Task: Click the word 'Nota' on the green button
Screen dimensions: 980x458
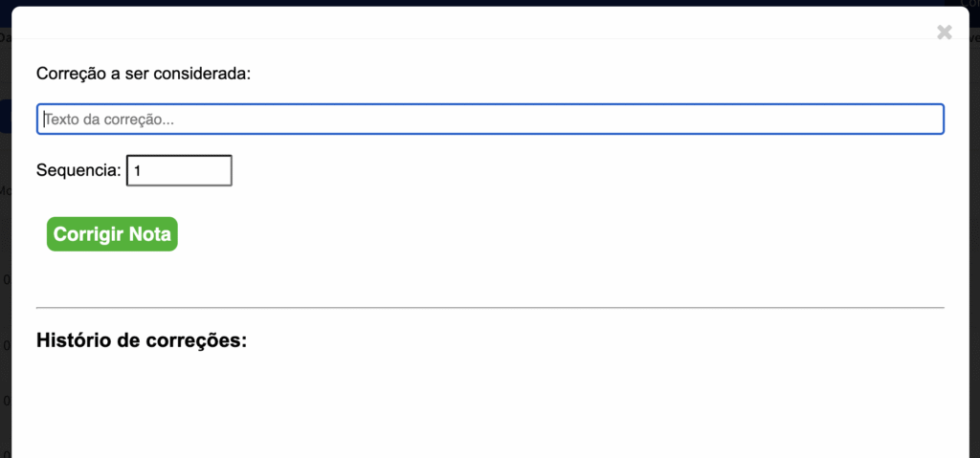Action: [150, 234]
